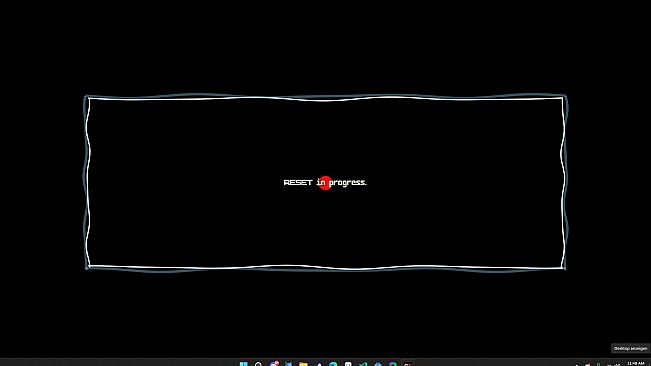
Task: Click the "Desktop anzeigen" tooltip label
Action: [x=630, y=349]
